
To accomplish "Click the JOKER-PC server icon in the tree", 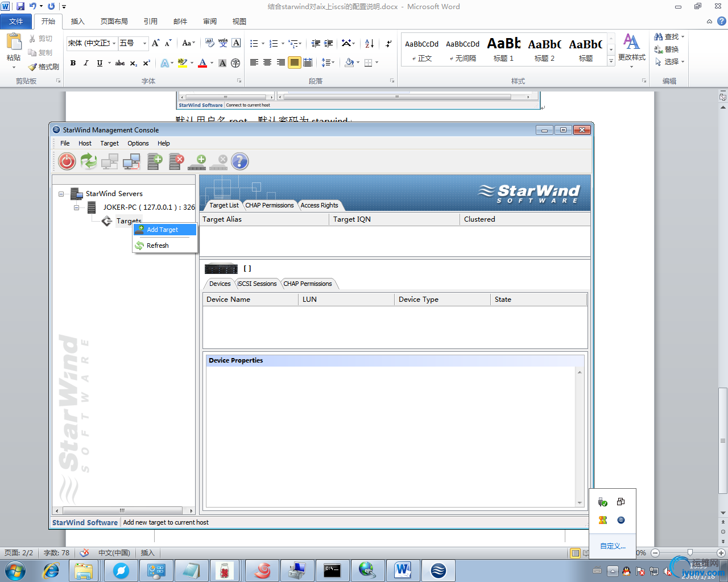I will tap(92, 207).
